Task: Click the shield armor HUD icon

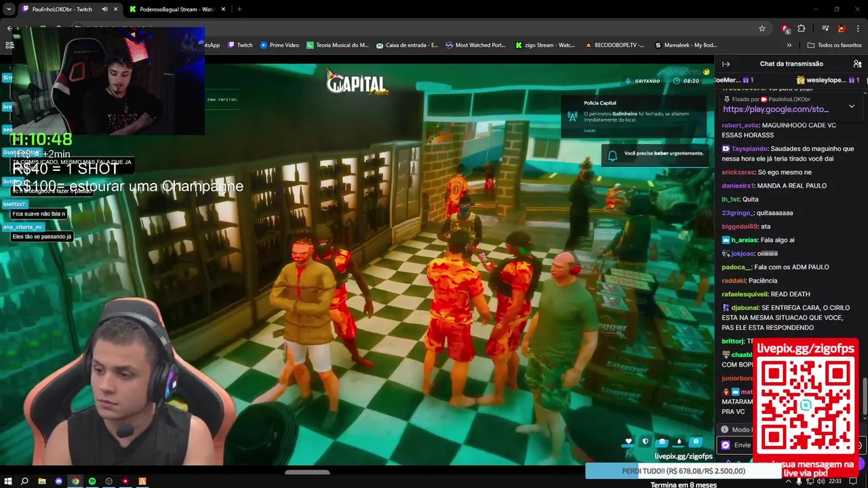Action: [645, 441]
